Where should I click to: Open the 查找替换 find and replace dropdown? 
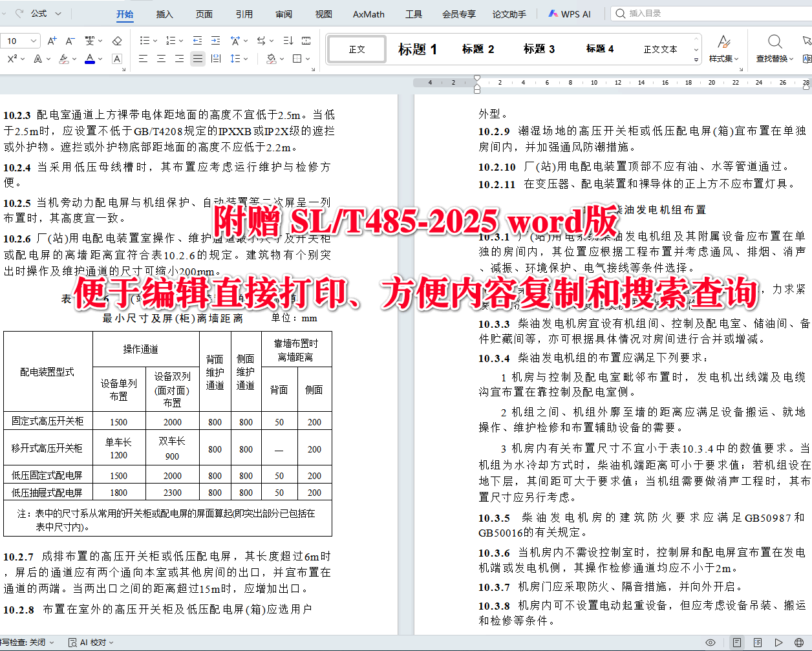[775, 58]
